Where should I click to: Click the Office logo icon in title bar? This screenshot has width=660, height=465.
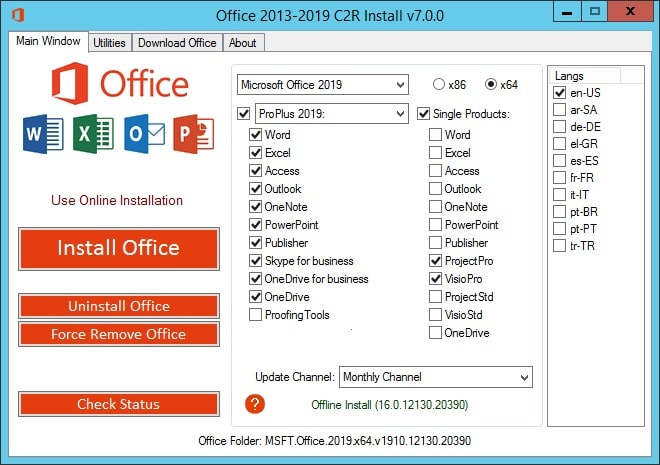[15, 15]
